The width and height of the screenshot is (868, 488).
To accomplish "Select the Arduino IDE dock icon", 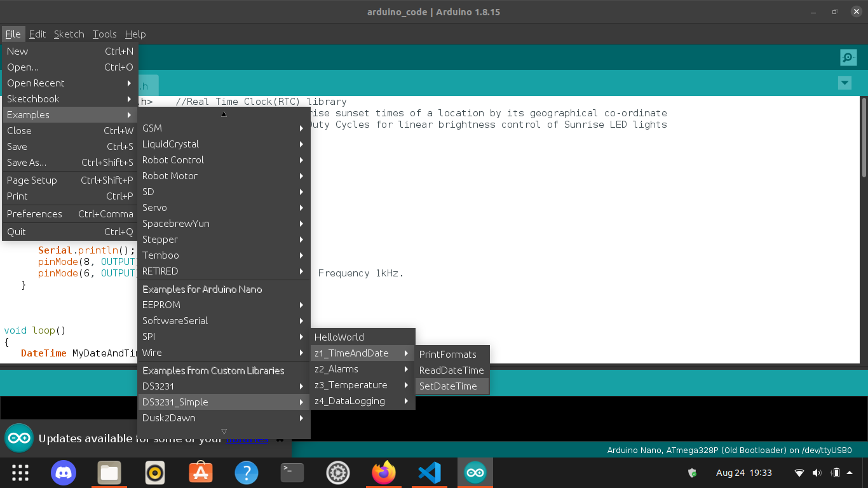I will click(475, 473).
